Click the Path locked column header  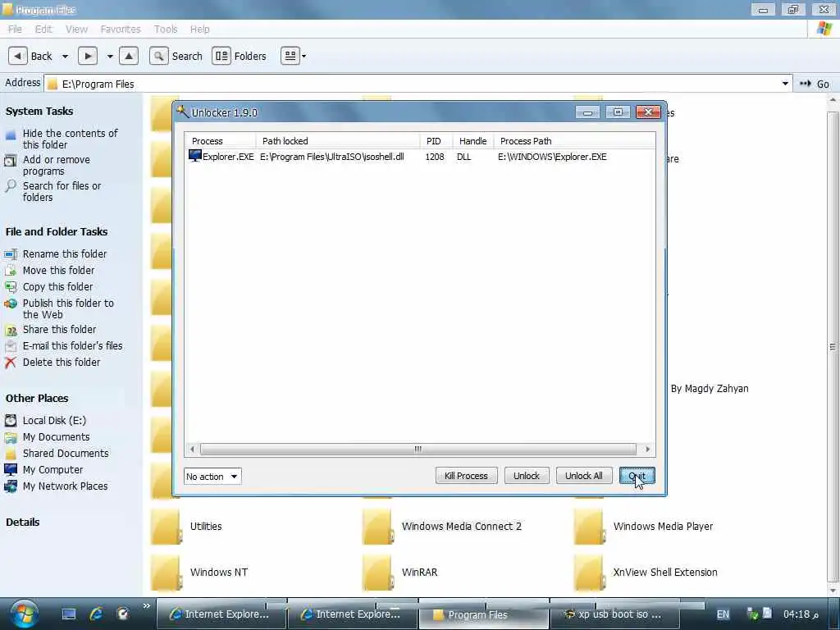[x=338, y=141]
